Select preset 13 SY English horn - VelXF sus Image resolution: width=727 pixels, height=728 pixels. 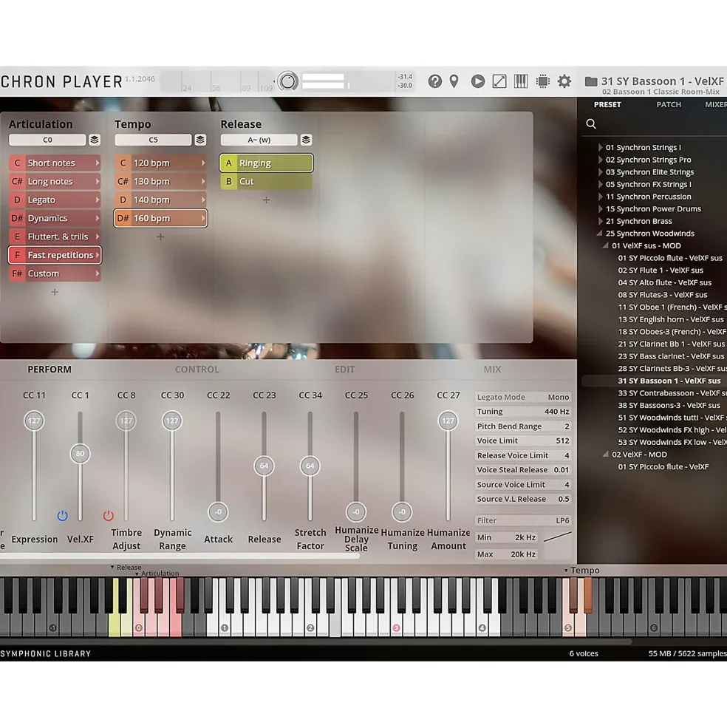pos(670,319)
